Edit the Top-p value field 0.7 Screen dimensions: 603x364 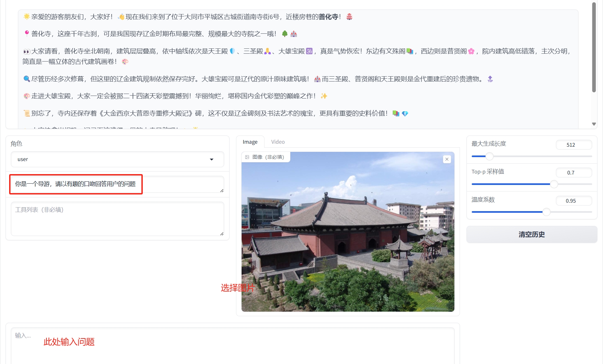[x=574, y=173]
